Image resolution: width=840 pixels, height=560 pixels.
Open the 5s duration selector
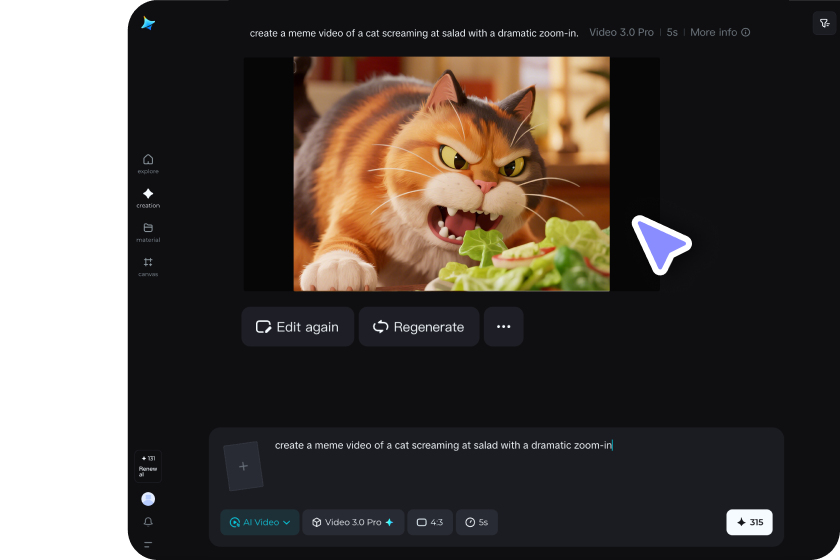point(477,522)
